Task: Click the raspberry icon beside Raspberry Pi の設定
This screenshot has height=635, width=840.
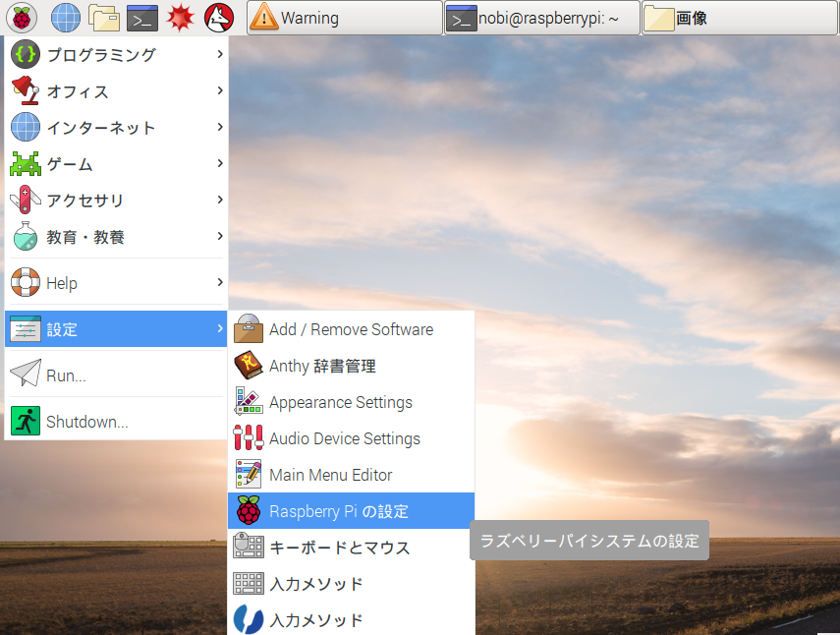Action: (249, 510)
